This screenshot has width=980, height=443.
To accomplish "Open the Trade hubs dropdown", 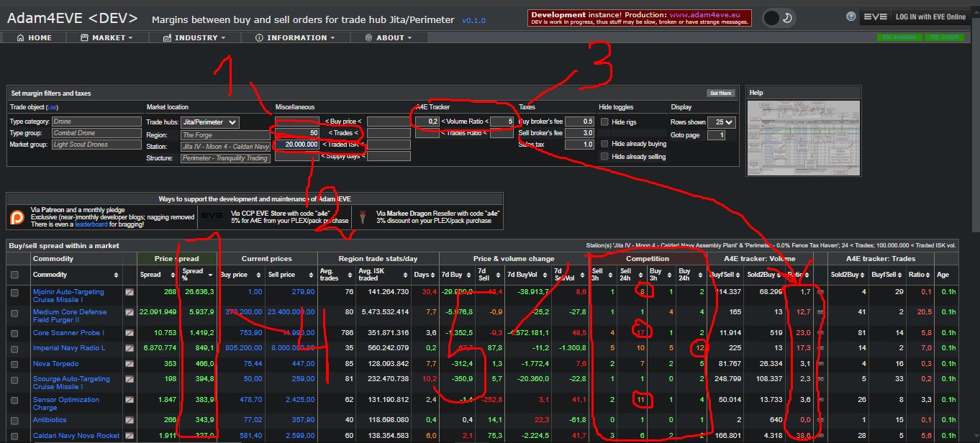I will 209,122.
